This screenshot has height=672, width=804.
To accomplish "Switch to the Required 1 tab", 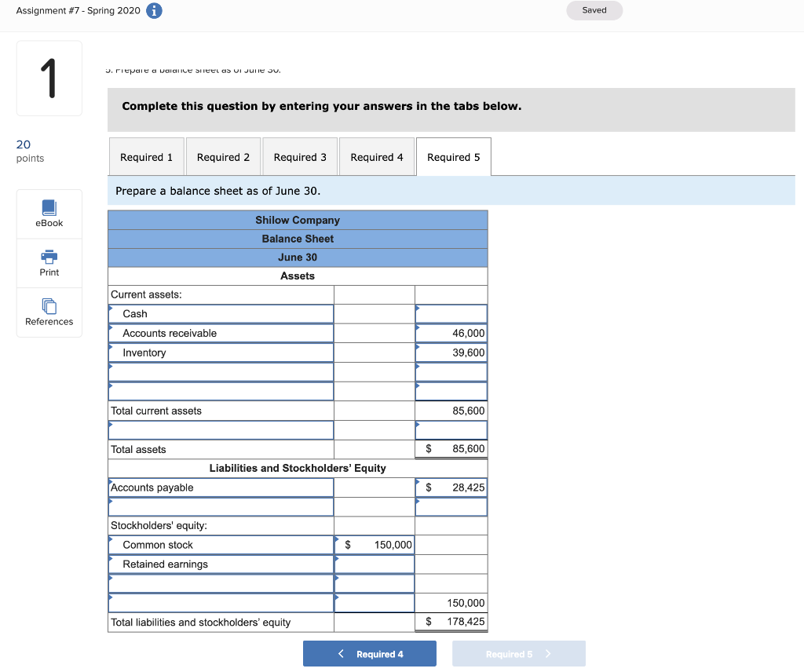I will click(x=146, y=156).
